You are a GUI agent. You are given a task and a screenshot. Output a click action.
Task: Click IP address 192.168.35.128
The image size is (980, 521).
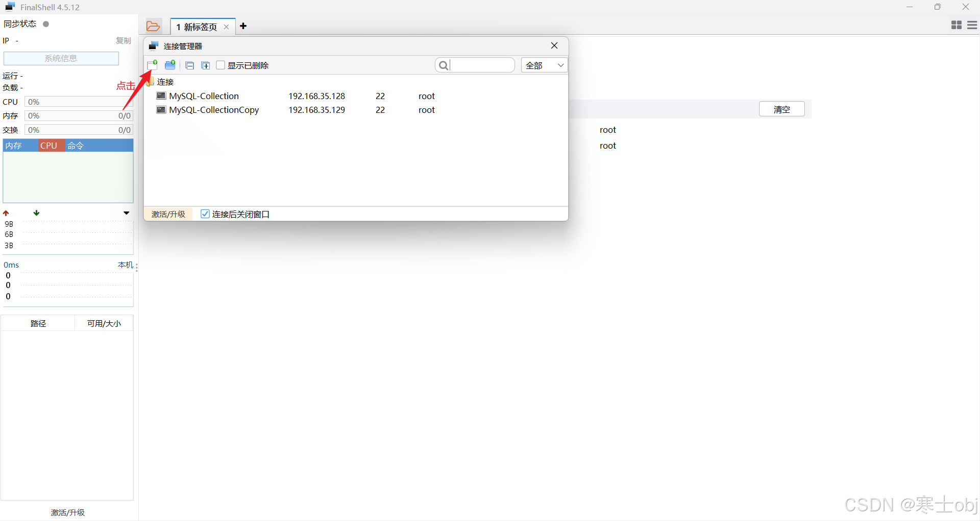[316, 96]
